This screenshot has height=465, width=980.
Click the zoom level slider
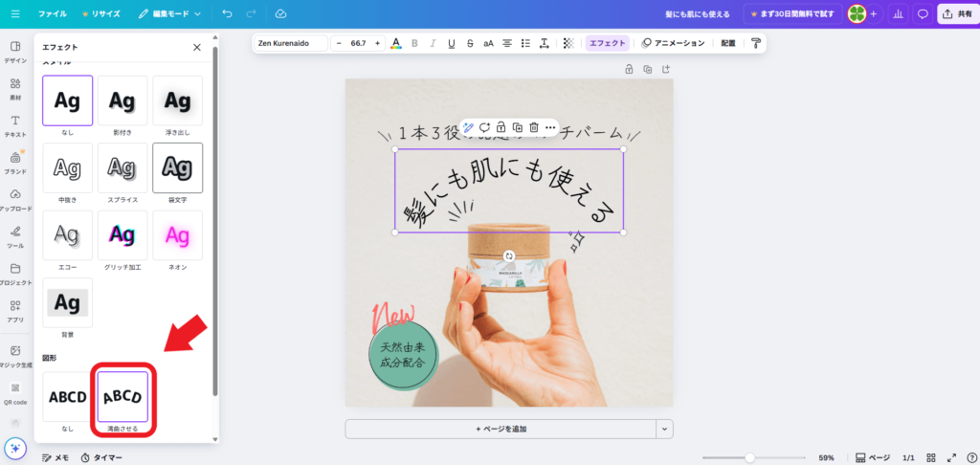point(749,457)
